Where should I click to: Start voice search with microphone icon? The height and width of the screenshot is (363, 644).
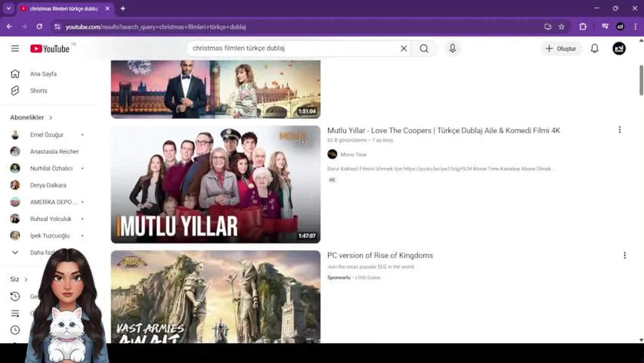453,48
